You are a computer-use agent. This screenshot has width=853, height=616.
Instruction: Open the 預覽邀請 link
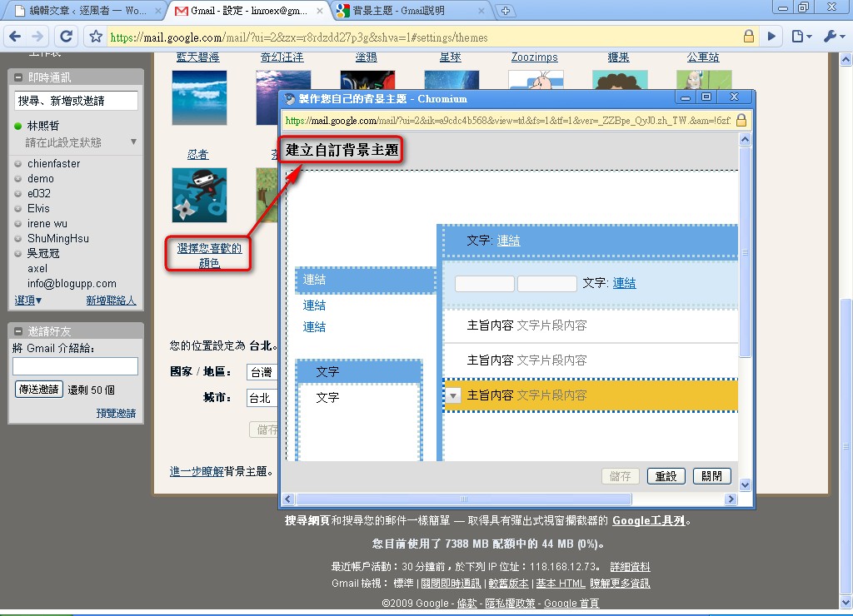tap(116, 413)
